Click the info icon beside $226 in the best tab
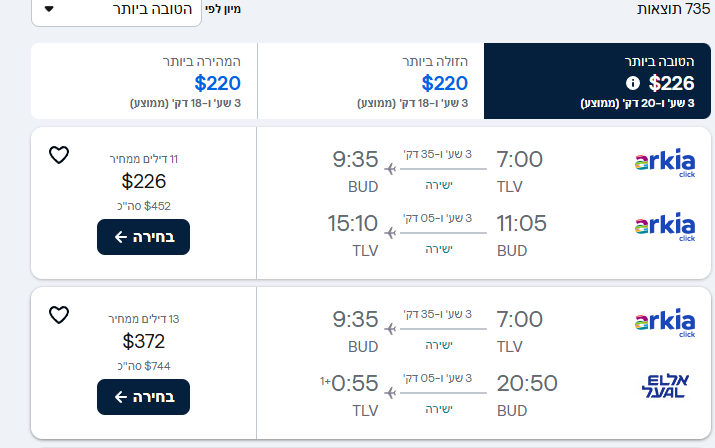Viewport: 715px width, 448px height. pyautogui.click(x=632, y=83)
